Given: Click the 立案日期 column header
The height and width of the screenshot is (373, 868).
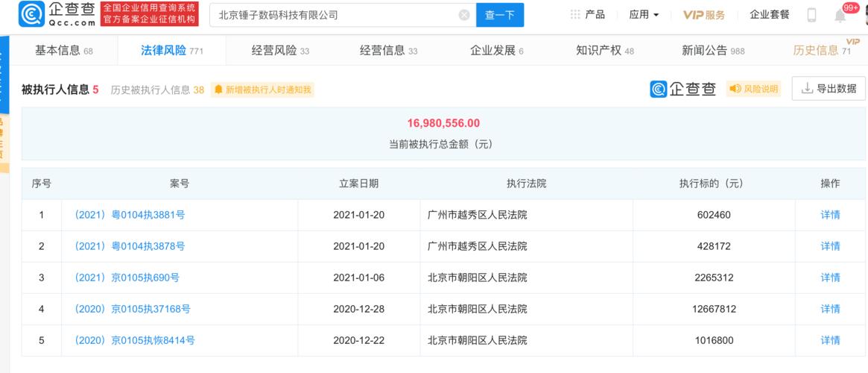Looking at the screenshot, I should 358,184.
